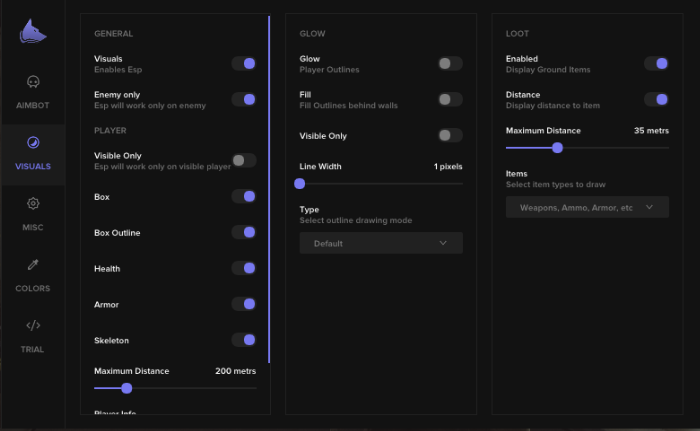This screenshot has height=431, width=700.
Task: Turn on Fill Outlines behind walls
Action: [450, 99]
